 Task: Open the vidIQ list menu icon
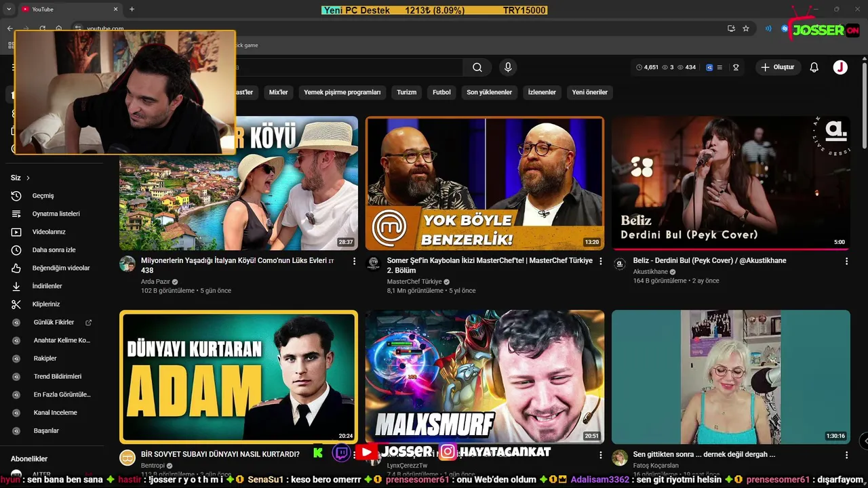719,67
